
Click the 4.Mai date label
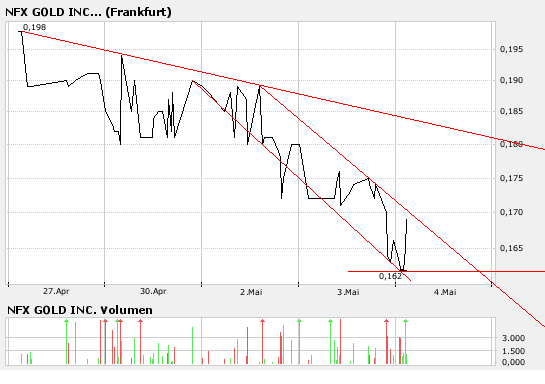pyautogui.click(x=445, y=292)
